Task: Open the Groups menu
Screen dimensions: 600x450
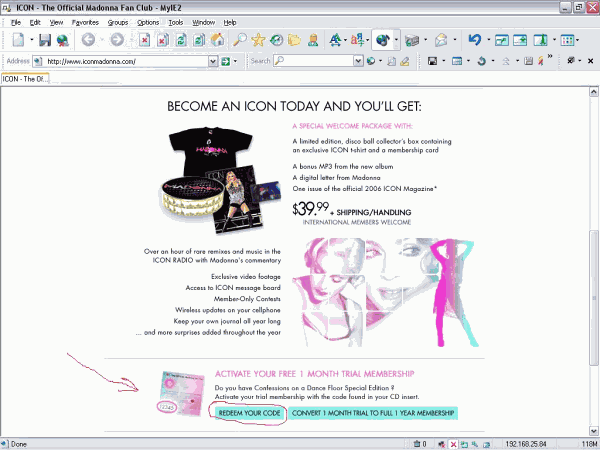Action: point(118,23)
